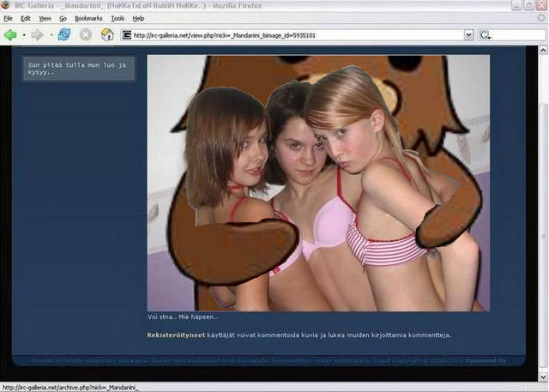Open the View menu

[45, 18]
